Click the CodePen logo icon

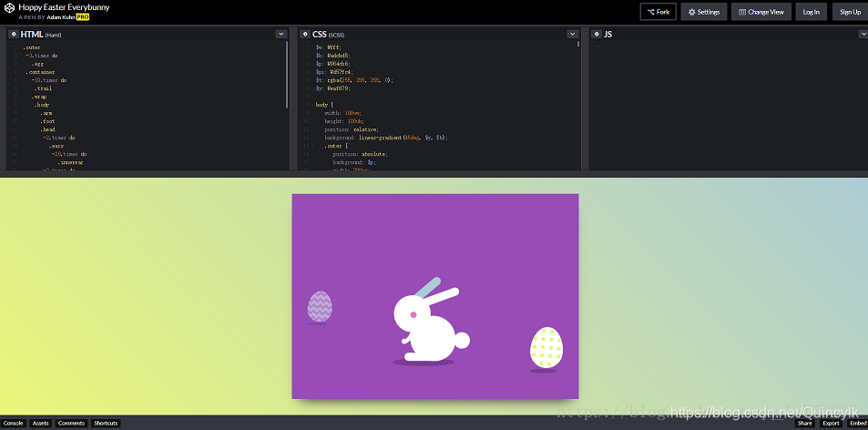(x=9, y=8)
